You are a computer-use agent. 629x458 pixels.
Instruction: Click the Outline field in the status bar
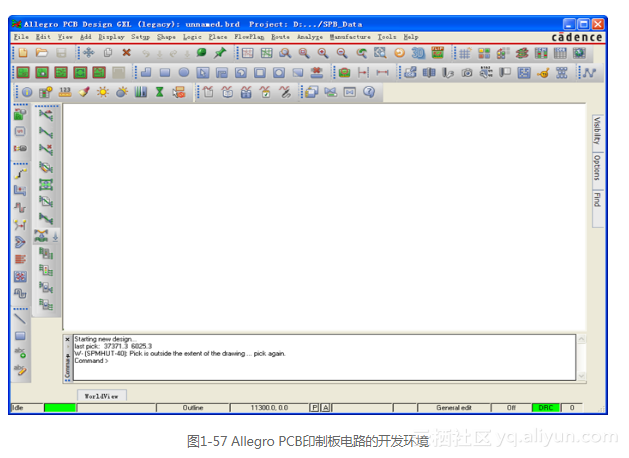[x=193, y=408]
